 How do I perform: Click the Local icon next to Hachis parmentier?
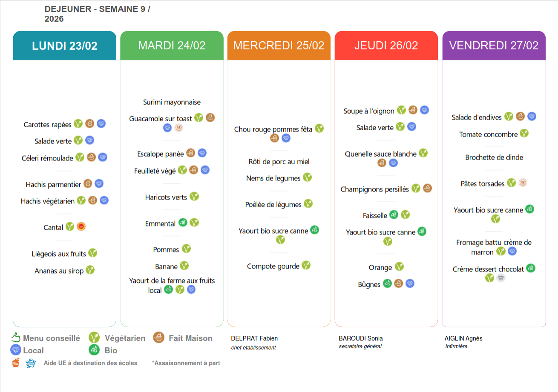[x=99, y=183]
